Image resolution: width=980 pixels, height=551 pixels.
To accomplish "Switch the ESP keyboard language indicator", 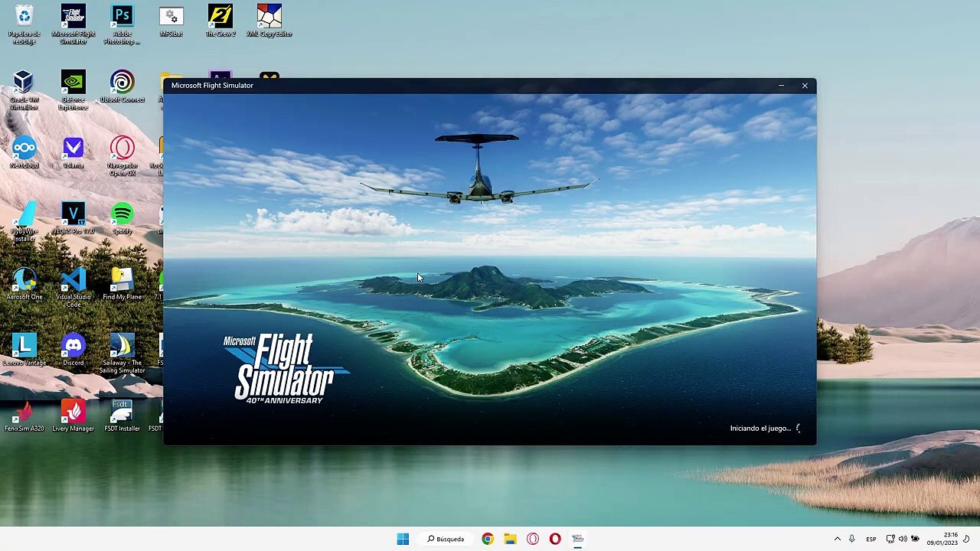I will (x=871, y=539).
